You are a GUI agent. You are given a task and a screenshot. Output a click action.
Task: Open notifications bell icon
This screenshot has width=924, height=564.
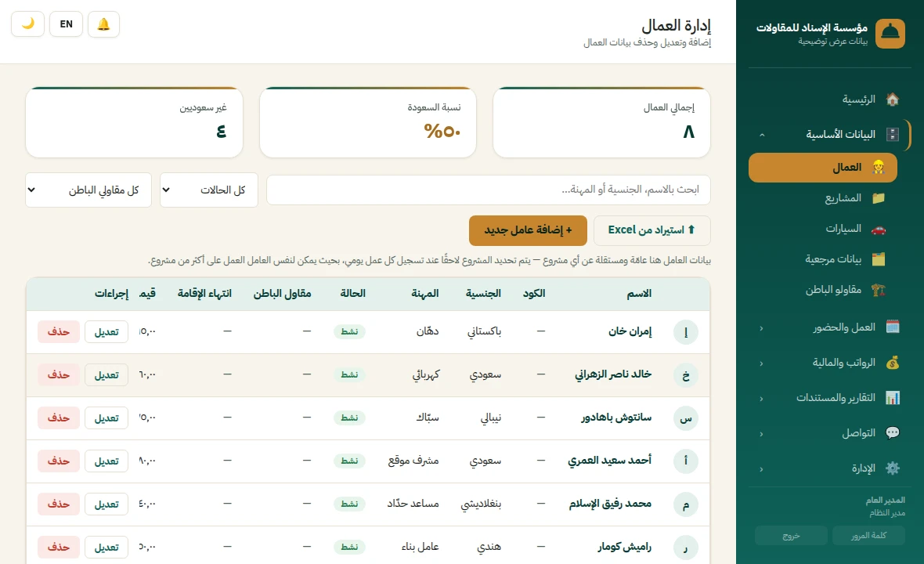pos(103,24)
